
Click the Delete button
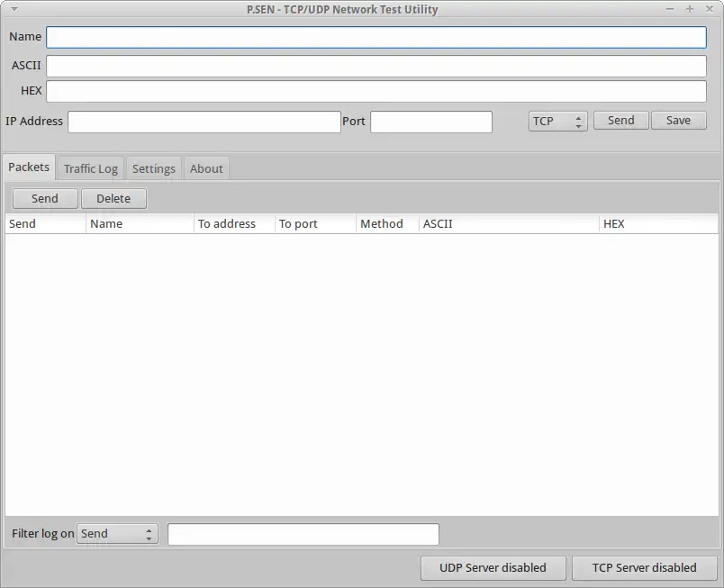(x=113, y=198)
